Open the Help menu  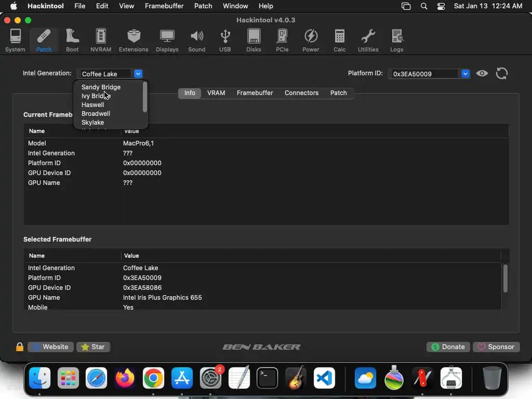265,6
